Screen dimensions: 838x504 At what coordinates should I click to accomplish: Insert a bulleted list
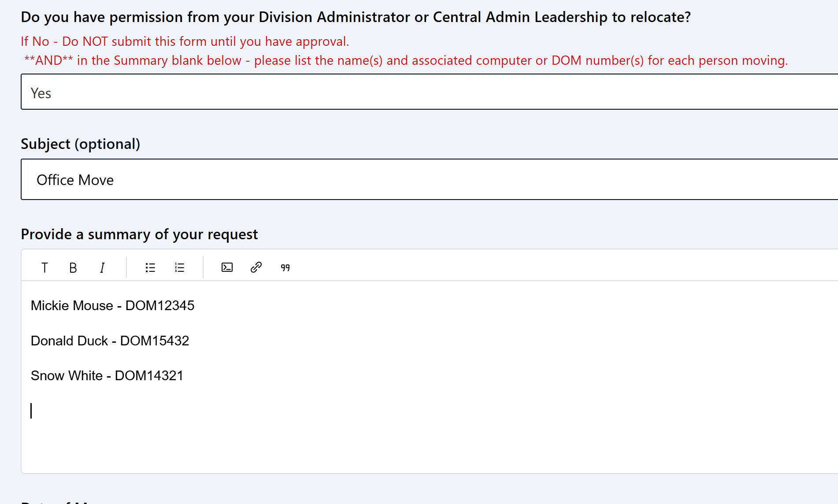150,267
